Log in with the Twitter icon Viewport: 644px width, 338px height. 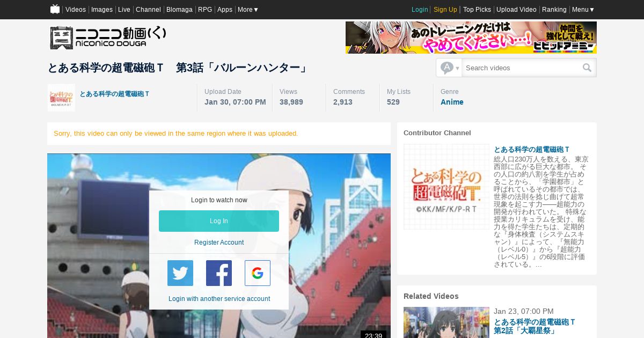pos(180,273)
